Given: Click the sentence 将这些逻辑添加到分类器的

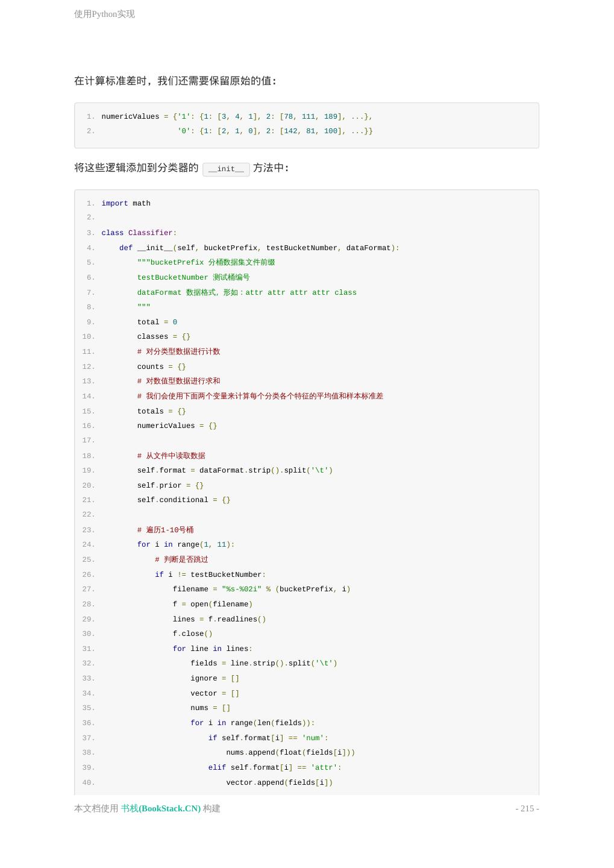Looking at the screenshot, I should [x=136, y=168].
